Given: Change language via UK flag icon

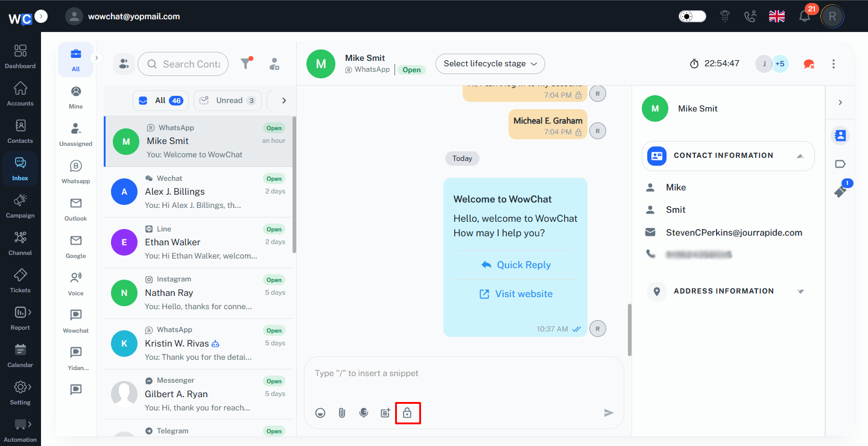Looking at the screenshot, I should (x=777, y=16).
